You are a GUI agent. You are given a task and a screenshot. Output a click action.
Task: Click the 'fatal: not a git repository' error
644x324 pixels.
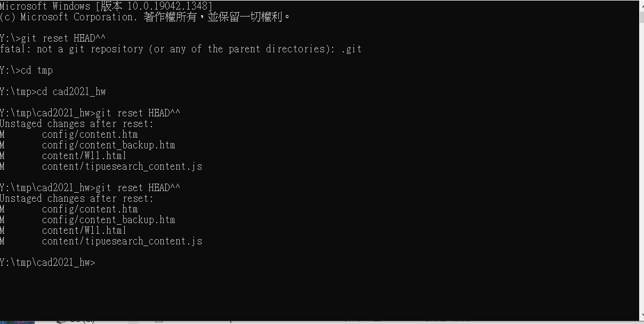pos(181,49)
